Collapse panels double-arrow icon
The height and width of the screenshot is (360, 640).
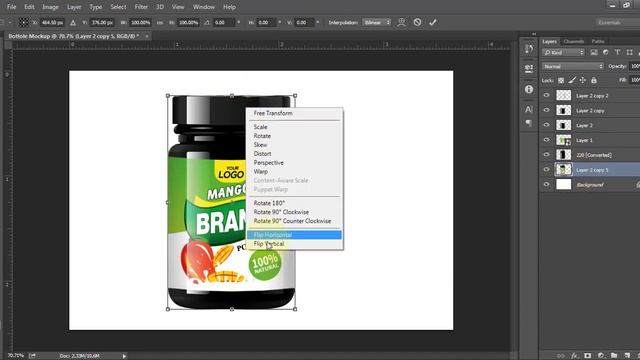pos(534,34)
